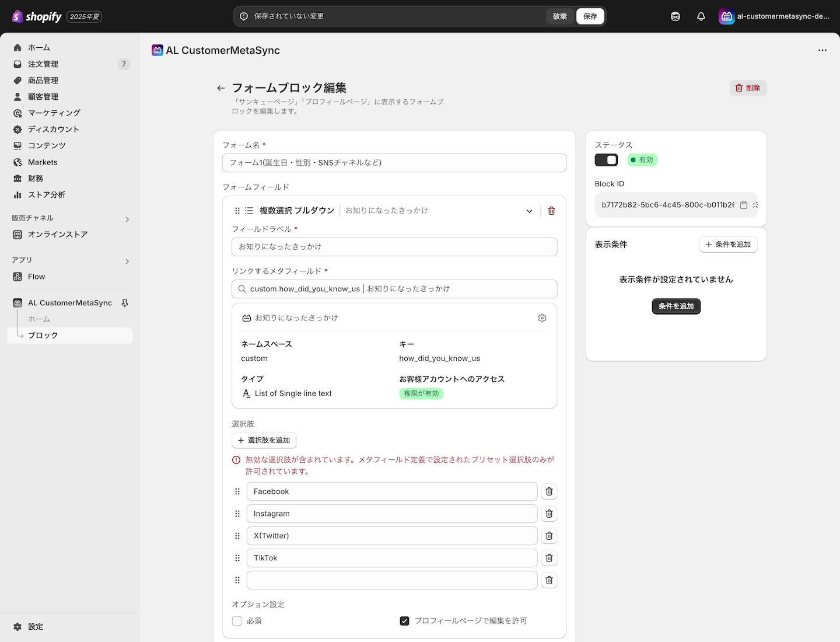Open metafield settings gear icon
This screenshot has height=642, width=840.
coord(542,318)
